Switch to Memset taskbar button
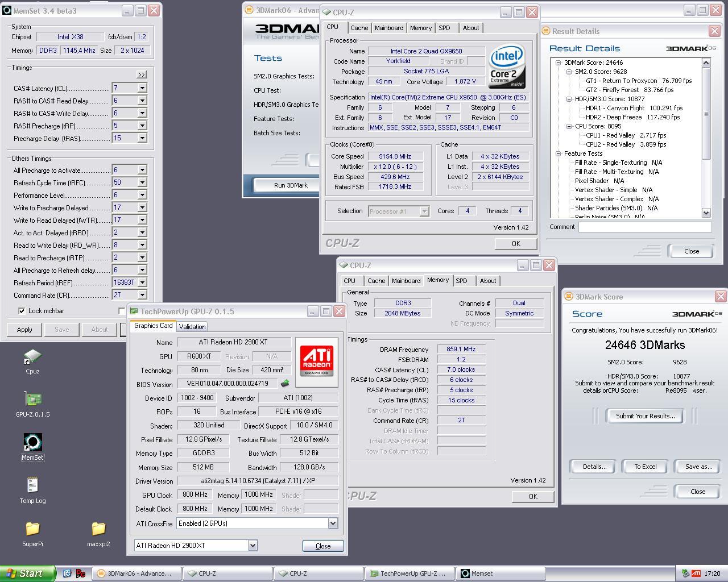 coord(502,573)
